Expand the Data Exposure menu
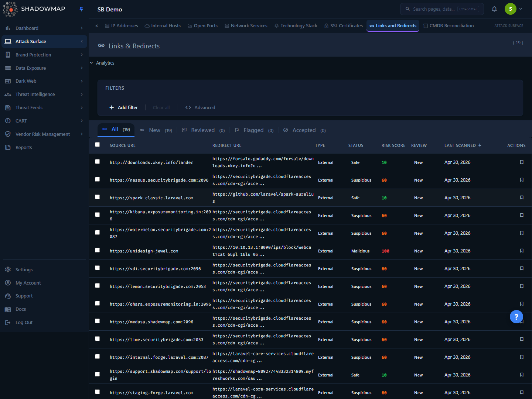 pyautogui.click(x=82, y=68)
